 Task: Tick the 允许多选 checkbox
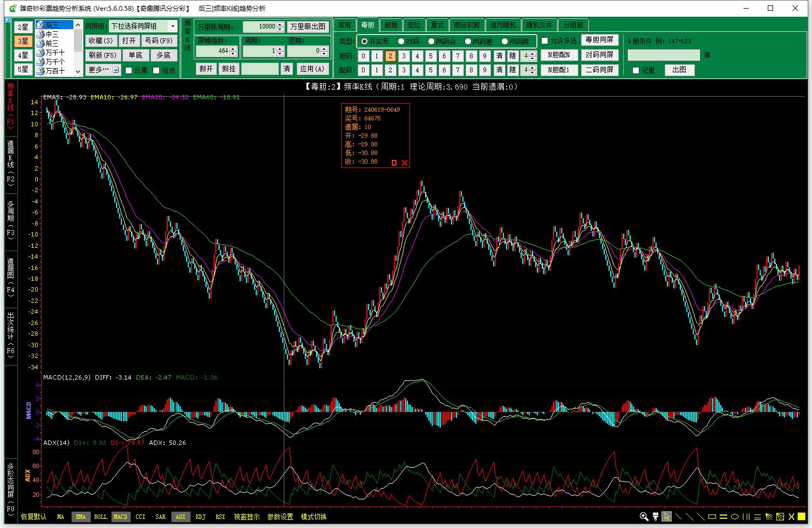click(544, 41)
